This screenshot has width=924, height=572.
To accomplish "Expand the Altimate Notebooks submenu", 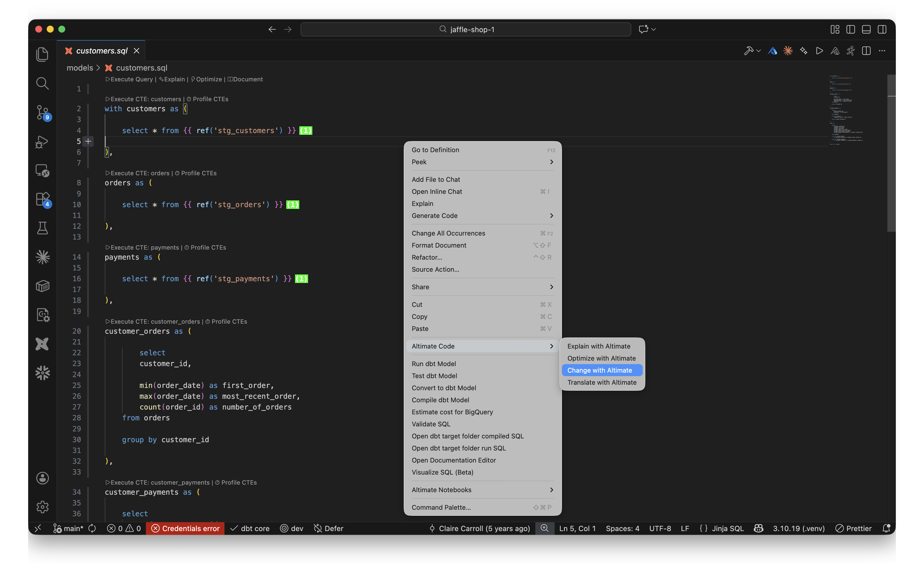I will (x=482, y=490).
